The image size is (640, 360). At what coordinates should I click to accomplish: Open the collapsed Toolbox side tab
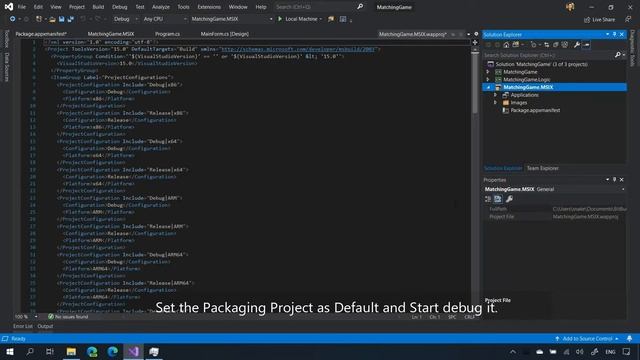(x=7, y=38)
